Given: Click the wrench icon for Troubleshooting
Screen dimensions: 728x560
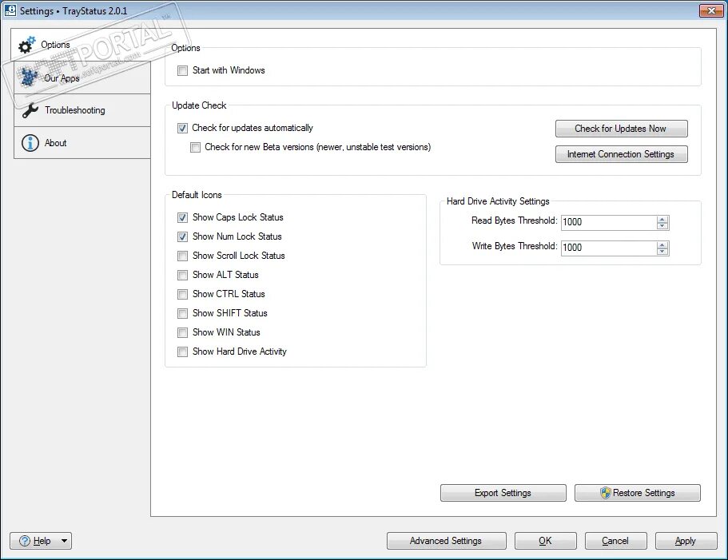Looking at the screenshot, I should pos(30,110).
